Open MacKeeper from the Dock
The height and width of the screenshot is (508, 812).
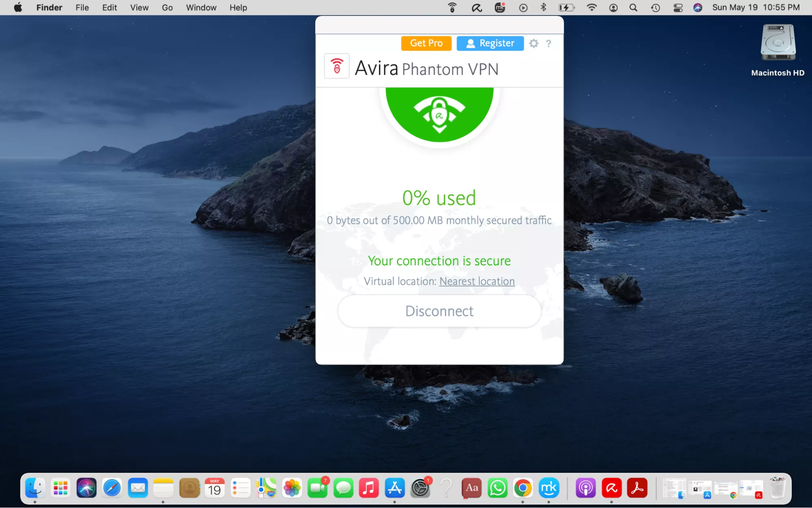(x=549, y=488)
